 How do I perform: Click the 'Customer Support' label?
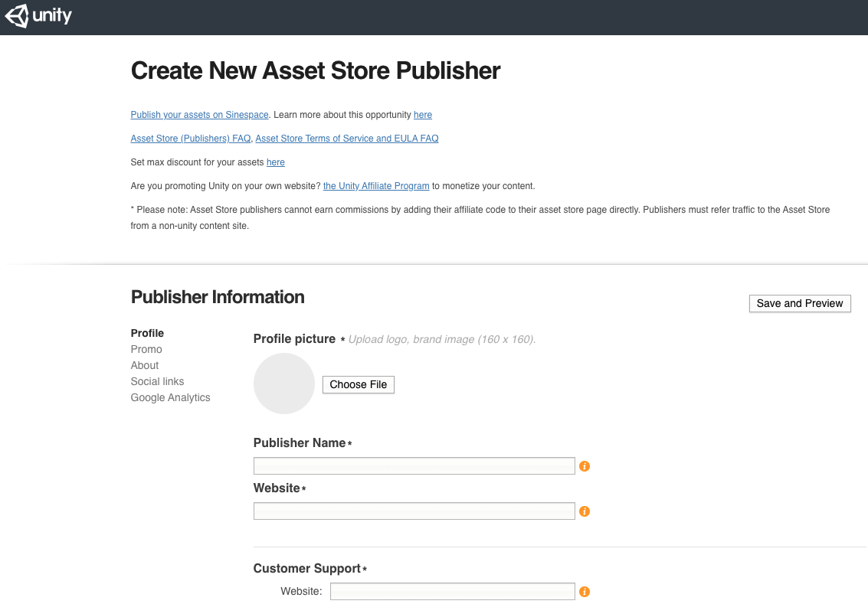tap(307, 569)
